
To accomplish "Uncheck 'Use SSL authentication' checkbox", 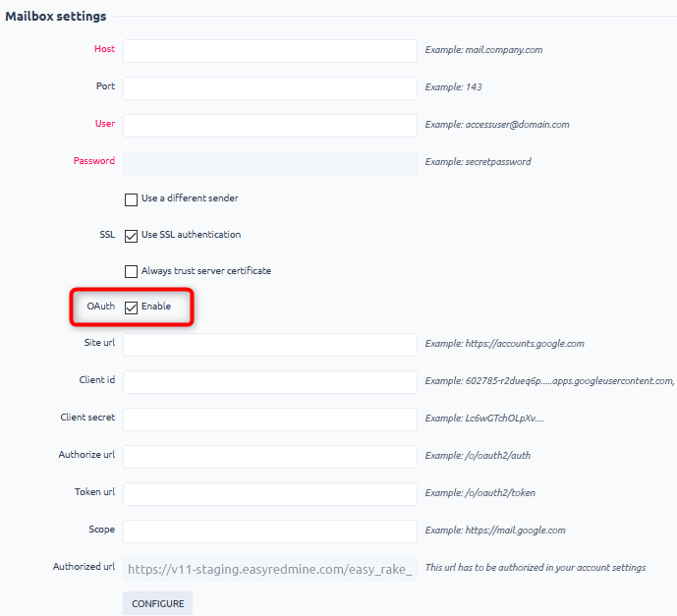I will pos(131,236).
